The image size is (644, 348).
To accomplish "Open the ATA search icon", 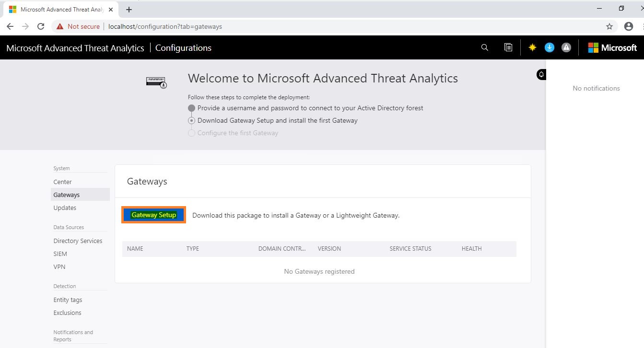I will click(x=485, y=47).
